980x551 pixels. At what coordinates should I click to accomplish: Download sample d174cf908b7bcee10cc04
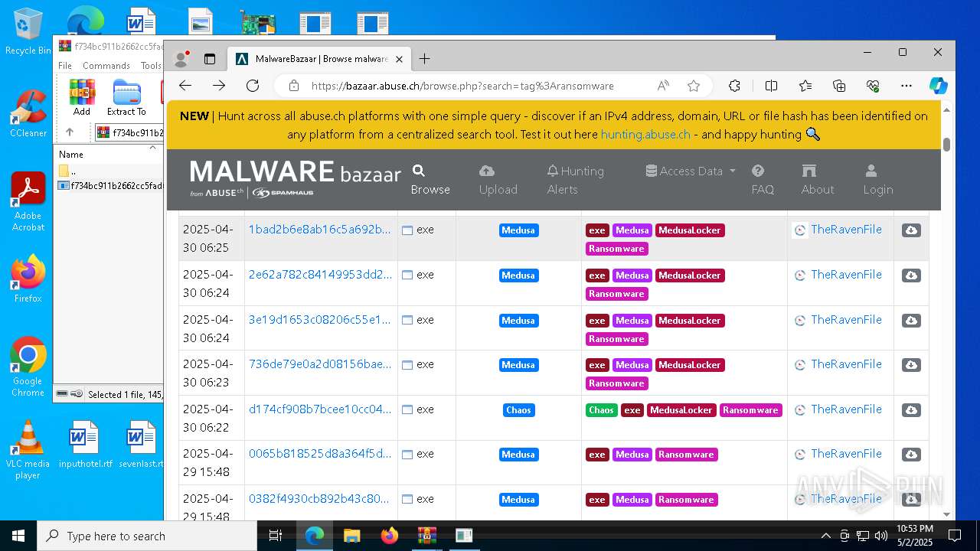[x=911, y=410]
